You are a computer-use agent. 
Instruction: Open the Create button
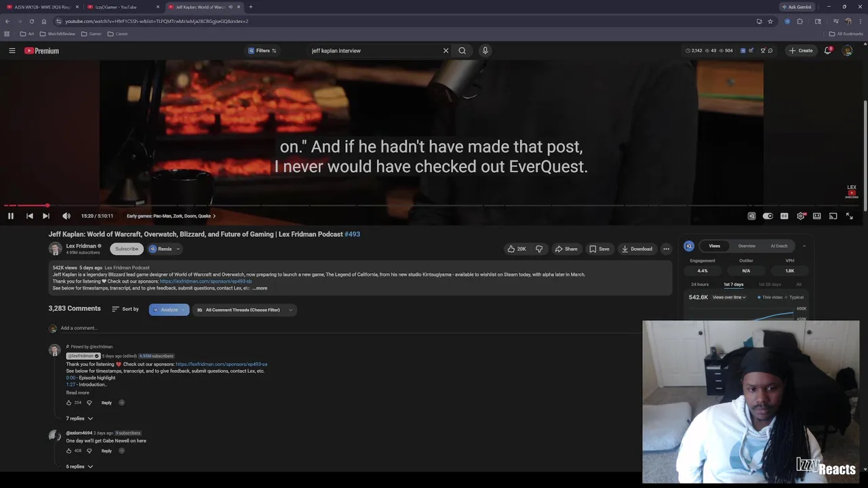tap(801, 51)
